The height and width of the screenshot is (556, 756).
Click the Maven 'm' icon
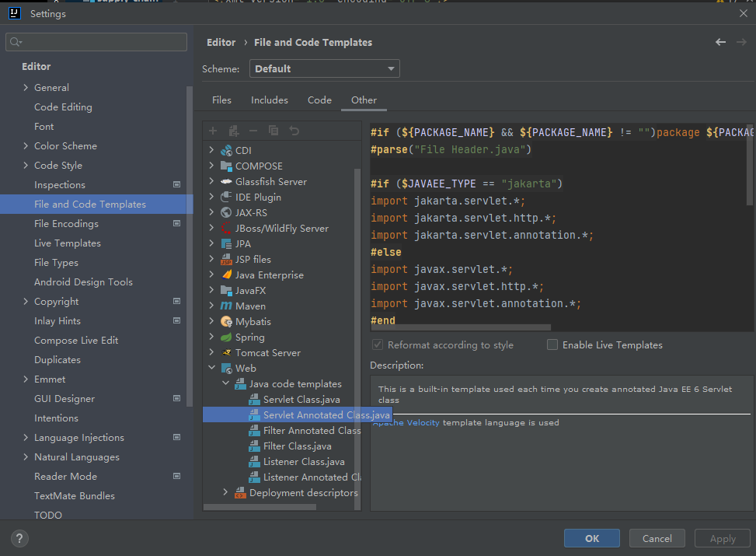pyautogui.click(x=226, y=306)
